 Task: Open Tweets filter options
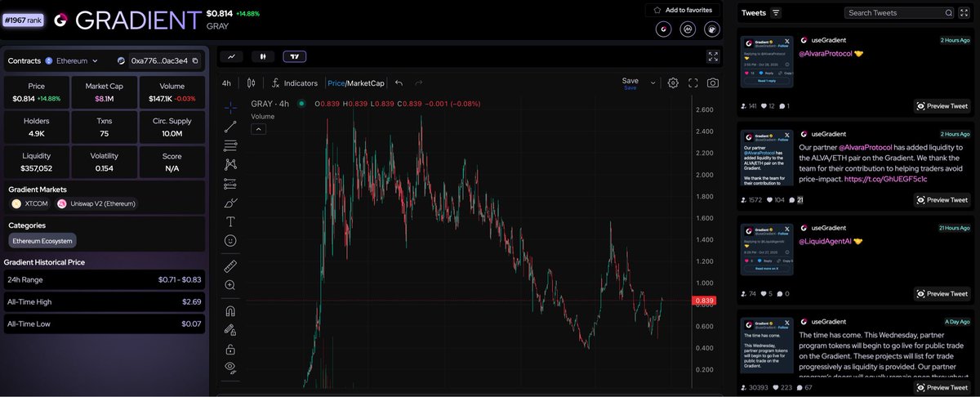coord(776,12)
